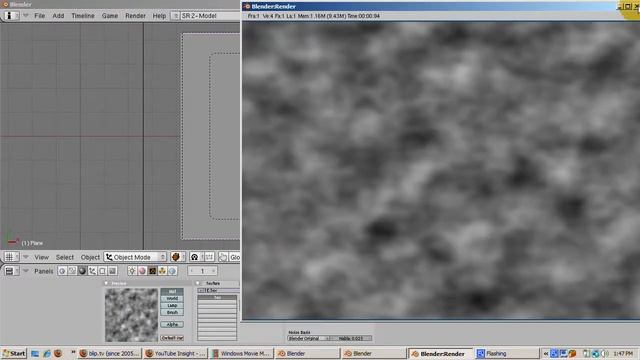640x360 pixels.
Task: Open the 3D viewport Object menu
Action: pyautogui.click(x=90, y=257)
